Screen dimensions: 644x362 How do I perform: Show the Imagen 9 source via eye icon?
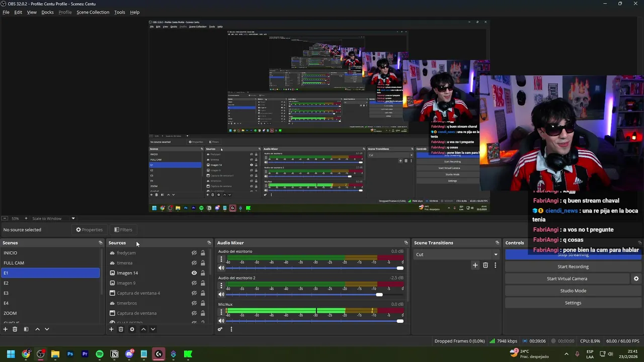(194, 283)
